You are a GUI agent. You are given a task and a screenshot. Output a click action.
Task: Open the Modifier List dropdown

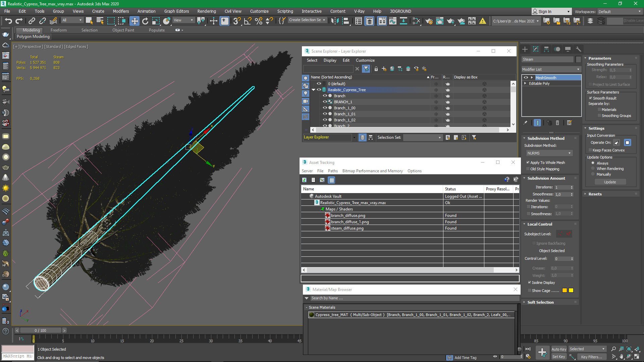tap(551, 69)
